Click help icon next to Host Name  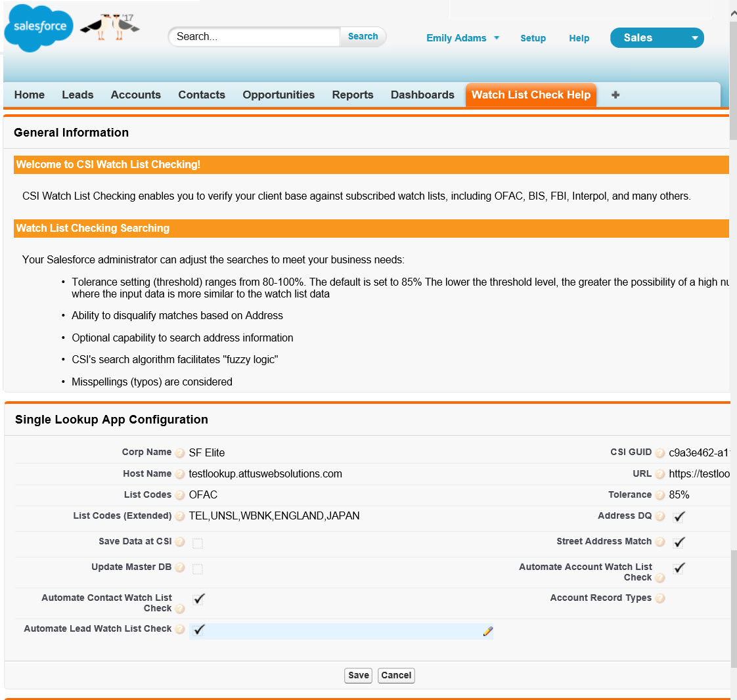(x=180, y=474)
